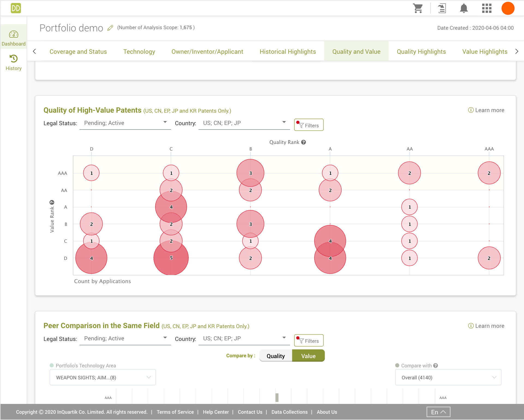The image size is (524, 420).
Task: Edit portfolio name with pencil icon
Action: point(110,28)
